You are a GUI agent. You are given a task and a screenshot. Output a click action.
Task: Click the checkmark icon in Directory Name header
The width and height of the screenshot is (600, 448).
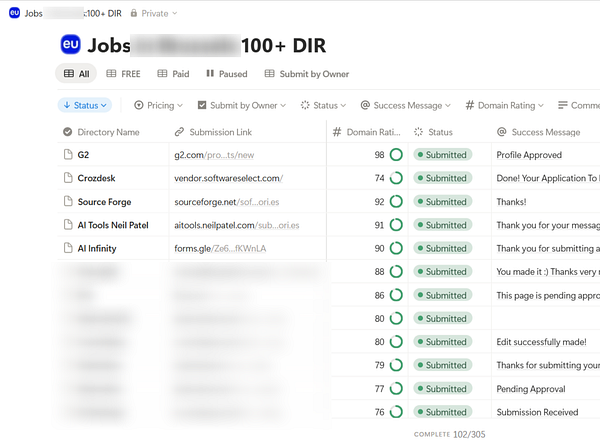coord(67,132)
